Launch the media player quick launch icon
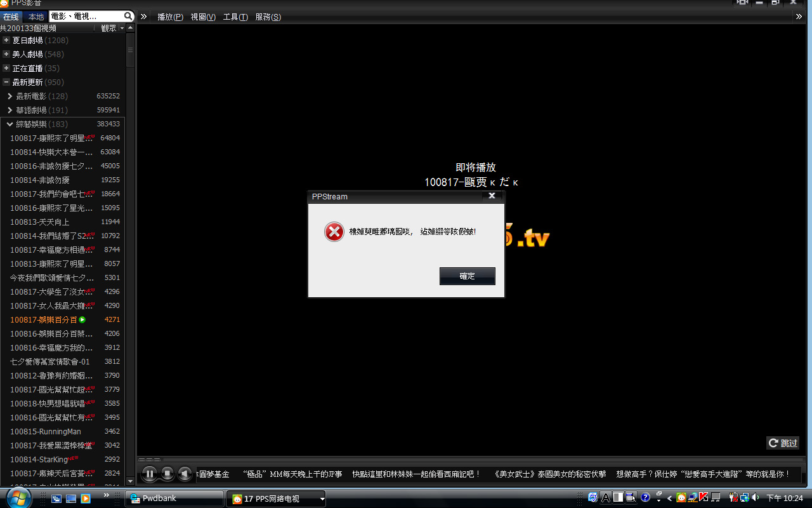Screen dimensions: 812x508 point(85,498)
